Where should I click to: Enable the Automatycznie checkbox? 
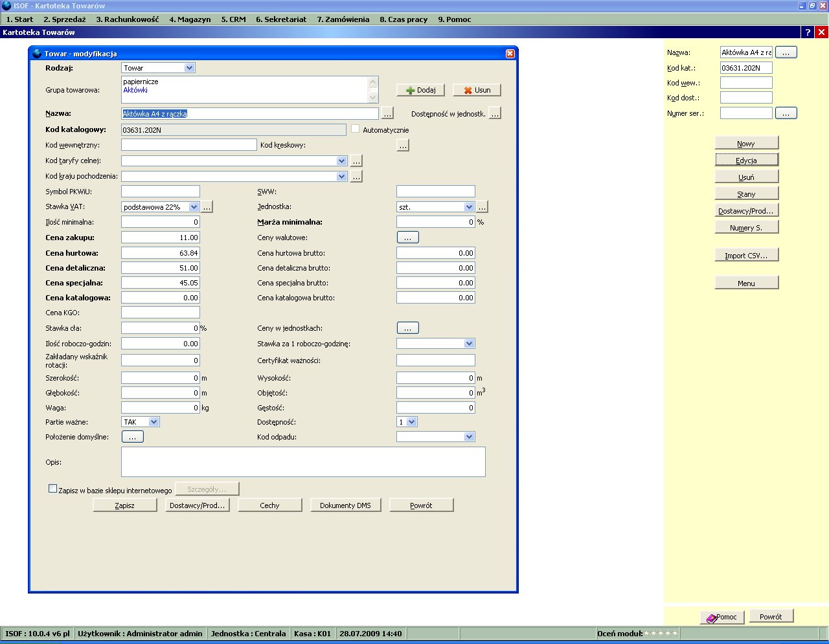pyautogui.click(x=355, y=129)
